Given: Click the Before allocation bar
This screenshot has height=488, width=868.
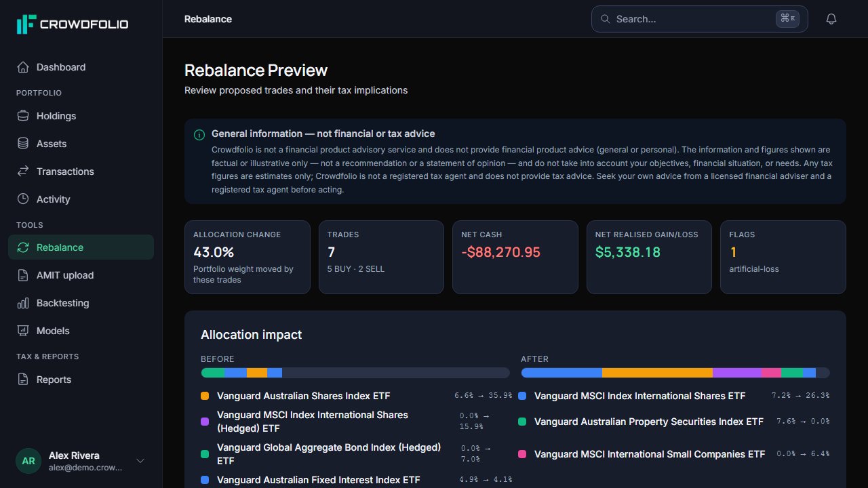Looking at the screenshot, I should 355,373.
